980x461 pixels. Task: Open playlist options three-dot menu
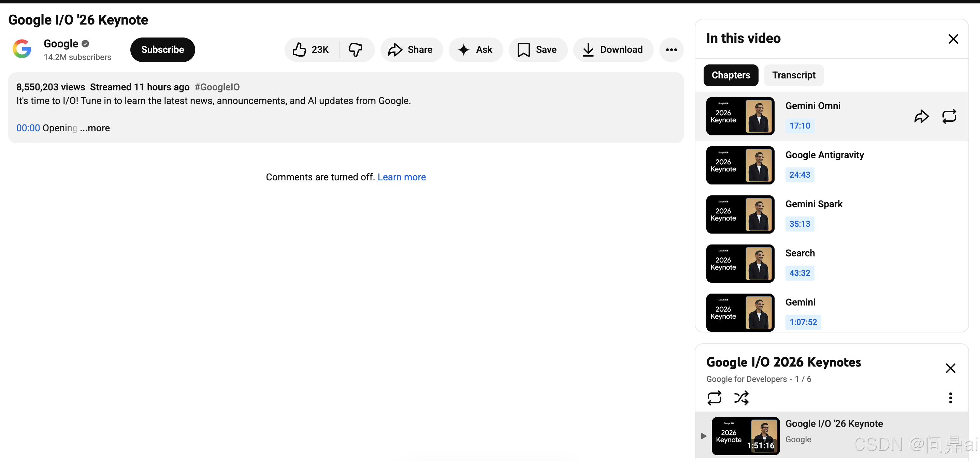[x=950, y=398]
